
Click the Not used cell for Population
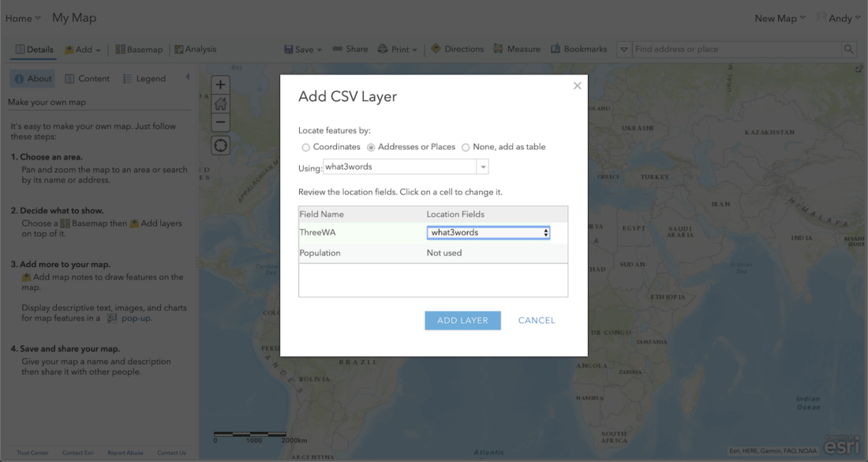(444, 254)
